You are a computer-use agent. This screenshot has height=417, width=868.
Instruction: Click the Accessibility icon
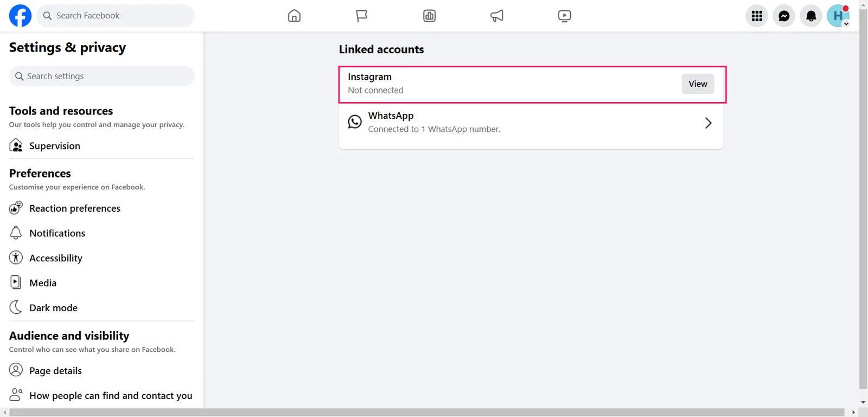(x=16, y=257)
